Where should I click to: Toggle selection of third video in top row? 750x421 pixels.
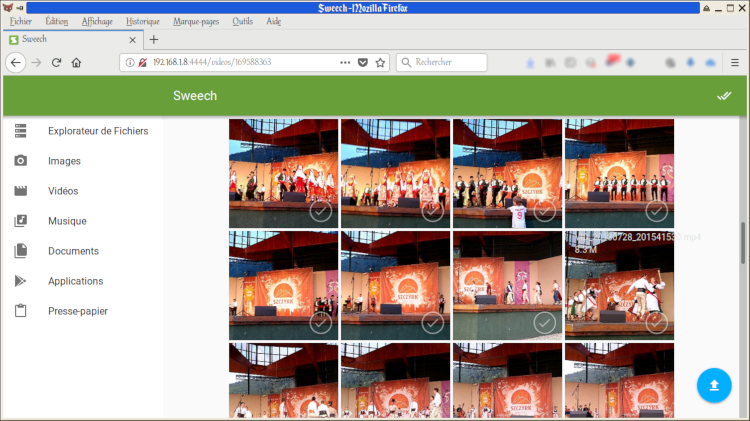[x=544, y=210]
